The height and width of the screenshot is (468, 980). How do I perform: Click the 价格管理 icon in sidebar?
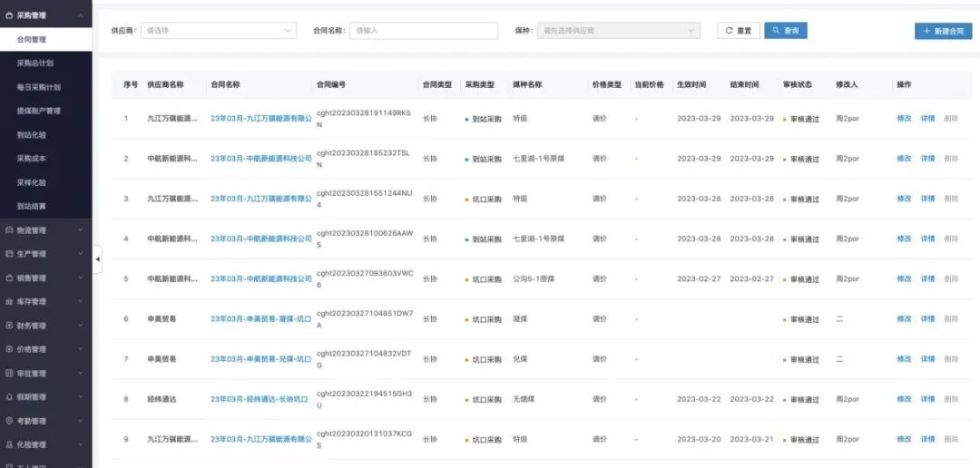(x=9, y=348)
